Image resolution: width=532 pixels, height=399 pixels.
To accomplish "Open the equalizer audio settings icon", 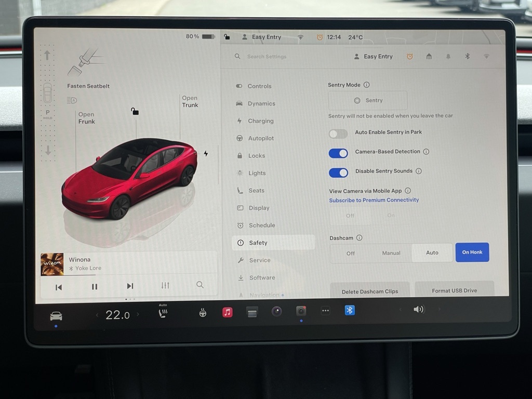I will point(165,286).
